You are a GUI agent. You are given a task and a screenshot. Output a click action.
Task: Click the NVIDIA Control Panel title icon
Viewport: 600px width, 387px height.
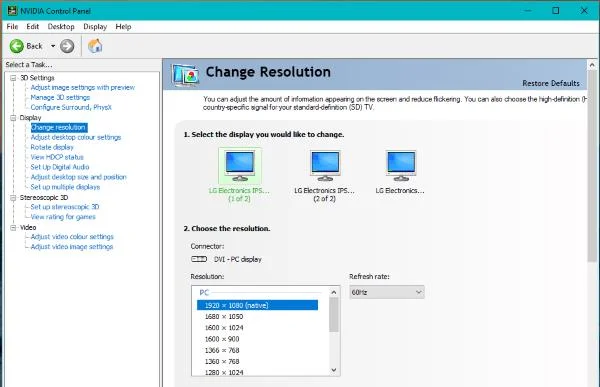[x=12, y=11]
